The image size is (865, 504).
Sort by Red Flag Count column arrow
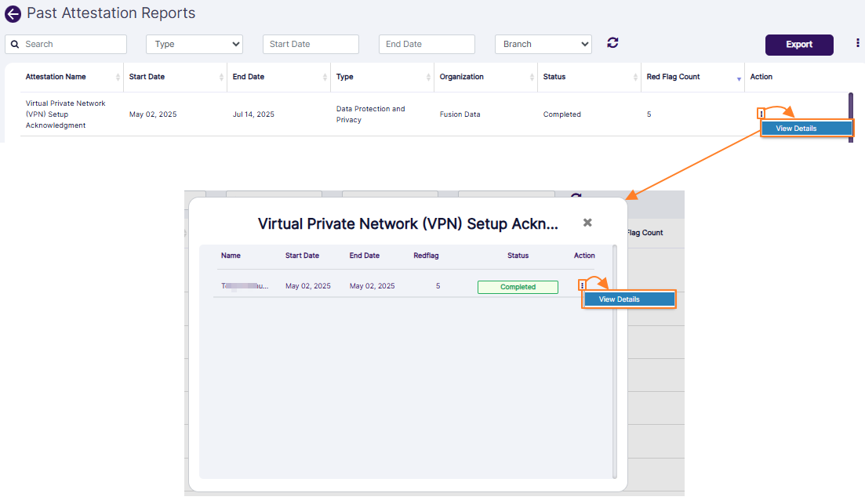[x=738, y=78]
